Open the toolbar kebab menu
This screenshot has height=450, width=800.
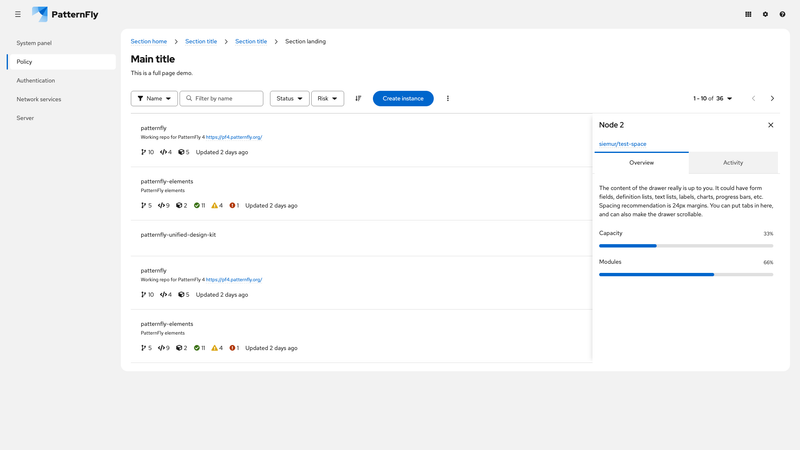(x=447, y=98)
